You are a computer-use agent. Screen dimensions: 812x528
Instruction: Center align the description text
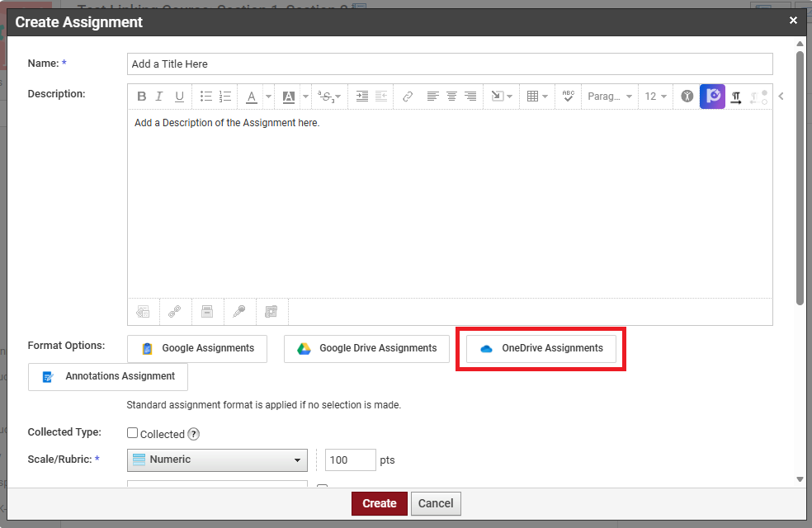click(451, 97)
